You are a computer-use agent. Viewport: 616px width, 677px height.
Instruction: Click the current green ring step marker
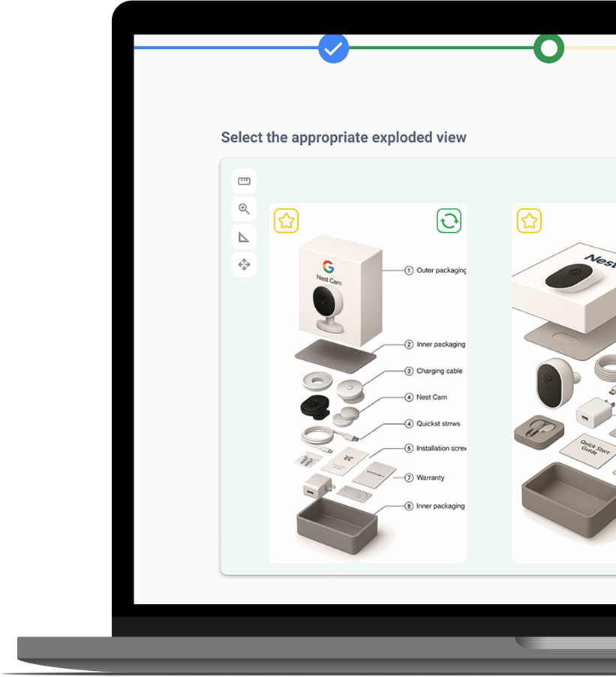click(549, 48)
